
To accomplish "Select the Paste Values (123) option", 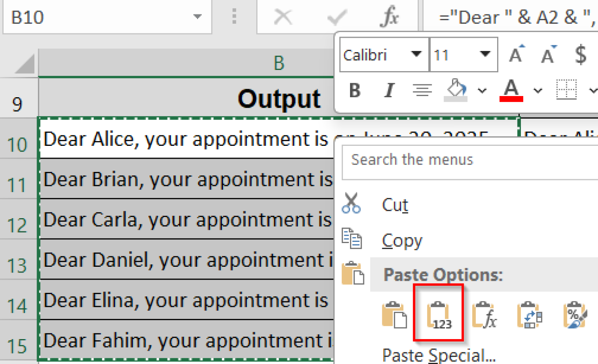I will [439, 315].
